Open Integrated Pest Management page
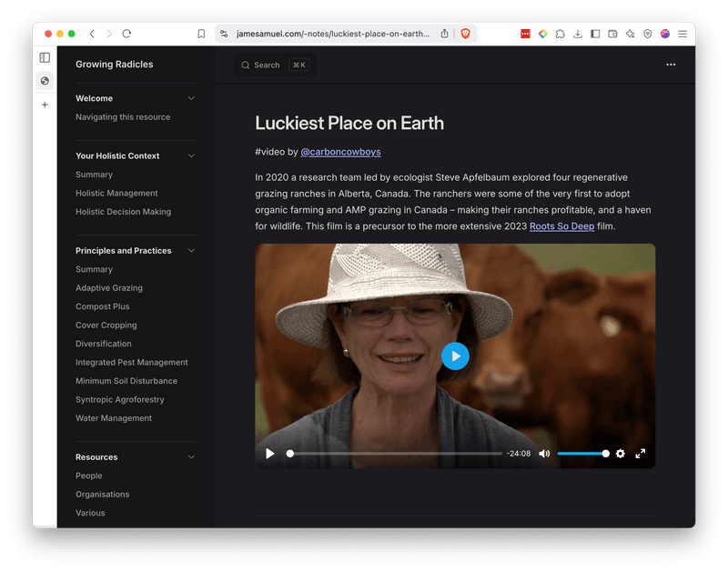Screen dimensions: 728x571 pyautogui.click(x=132, y=362)
